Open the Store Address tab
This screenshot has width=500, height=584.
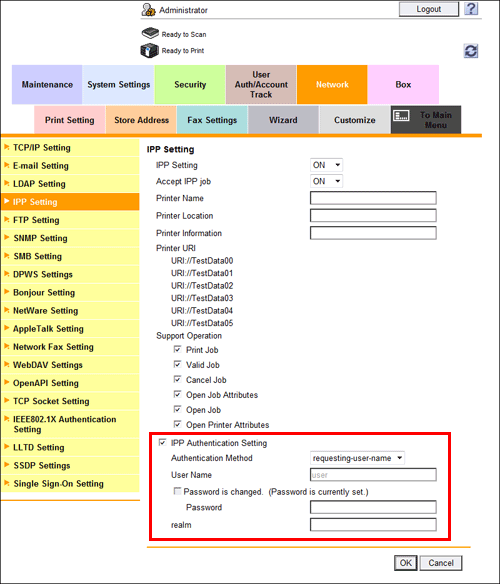point(141,120)
